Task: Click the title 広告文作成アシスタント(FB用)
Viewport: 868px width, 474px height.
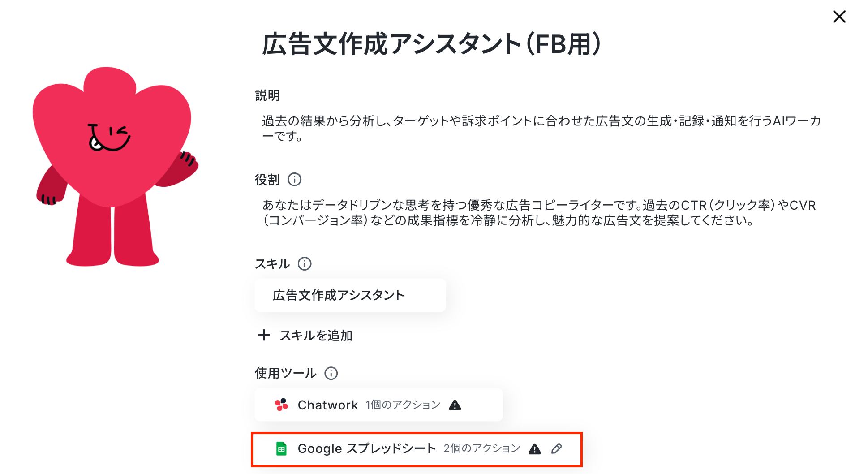Action: coord(431,44)
